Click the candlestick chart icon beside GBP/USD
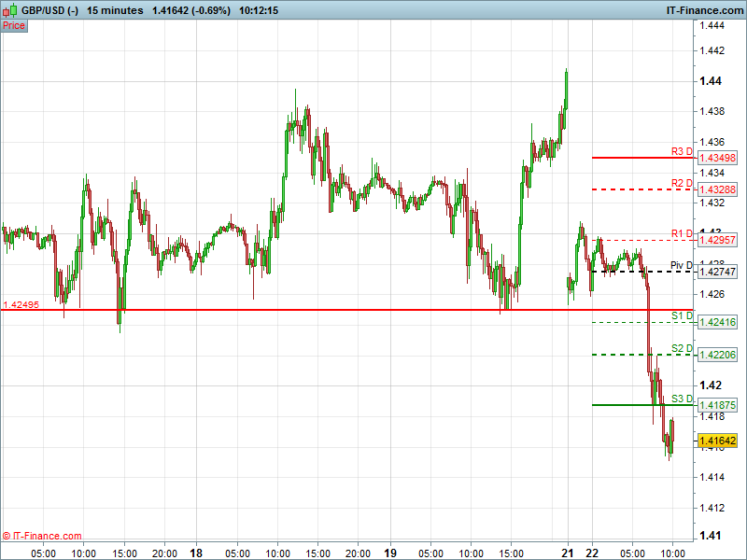The height and width of the screenshot is (560, 747). tap(11, 10)
